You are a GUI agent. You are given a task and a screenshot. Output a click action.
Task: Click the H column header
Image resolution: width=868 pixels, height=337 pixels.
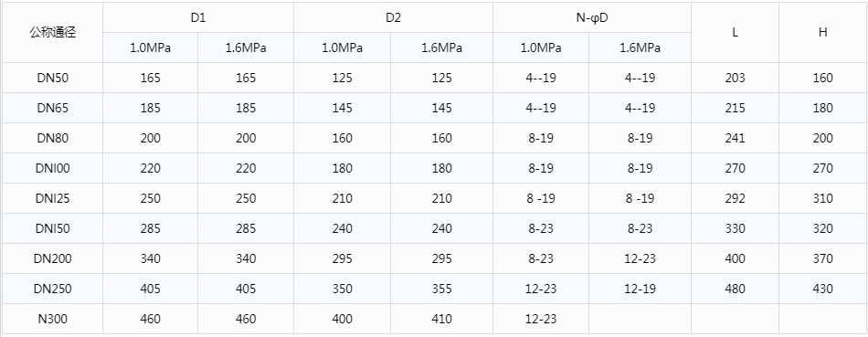point(822,33)
